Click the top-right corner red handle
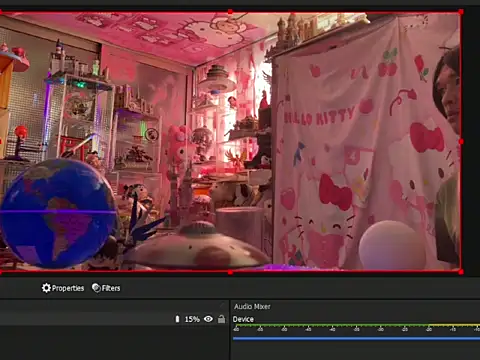480x360 pixels. (461, 12)
